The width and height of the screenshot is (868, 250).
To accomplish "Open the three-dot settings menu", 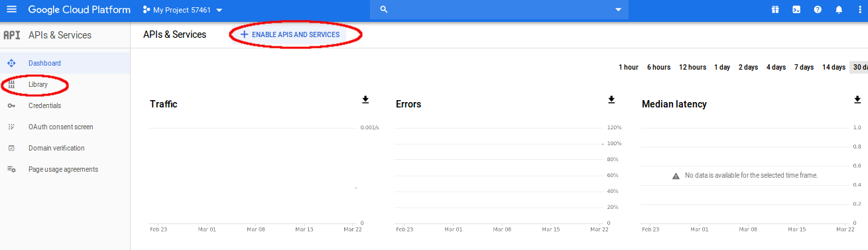I will tap(860, 10).
